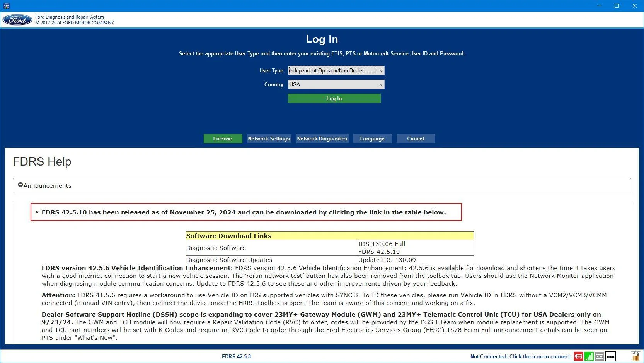The image size is (644, 363).
Task: Click the gray vehicle battery icon
Action: point(600,356)
